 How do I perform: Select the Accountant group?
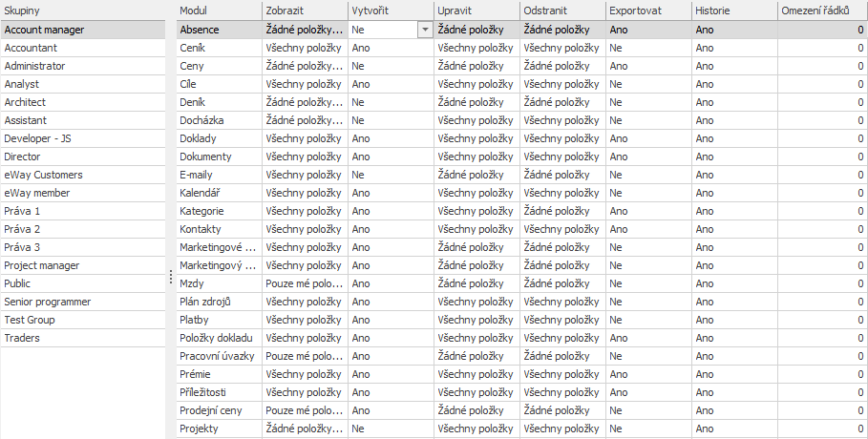pyautogui.click(x=83, y=48)
